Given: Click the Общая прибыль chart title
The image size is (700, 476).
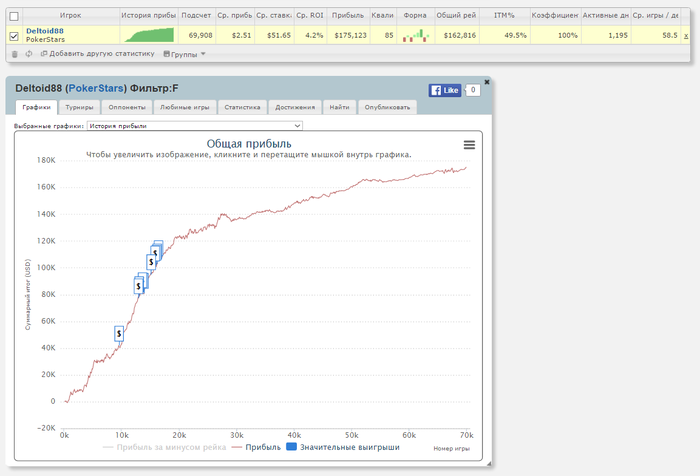Looking at the screenshot, I should (249, 144).
